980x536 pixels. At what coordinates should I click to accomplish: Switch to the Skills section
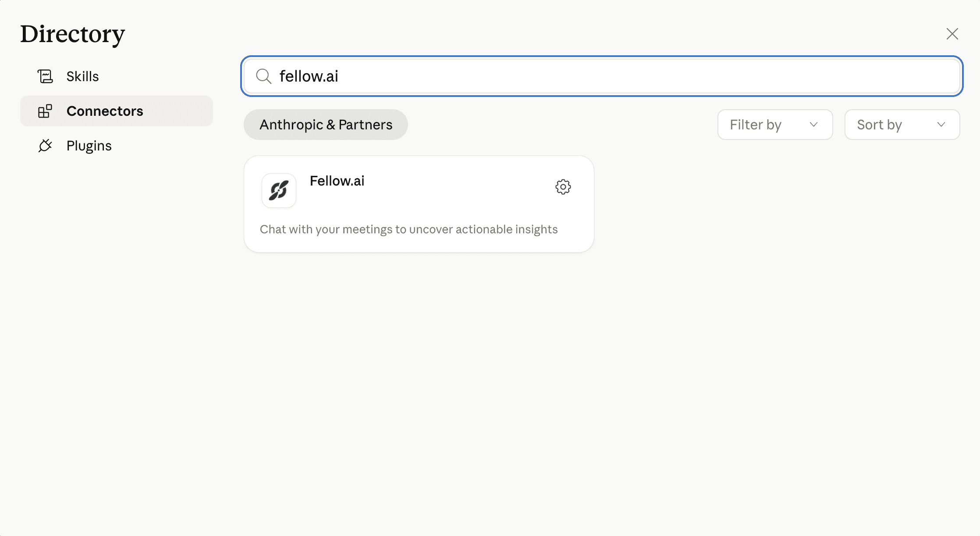coord(82,76)
